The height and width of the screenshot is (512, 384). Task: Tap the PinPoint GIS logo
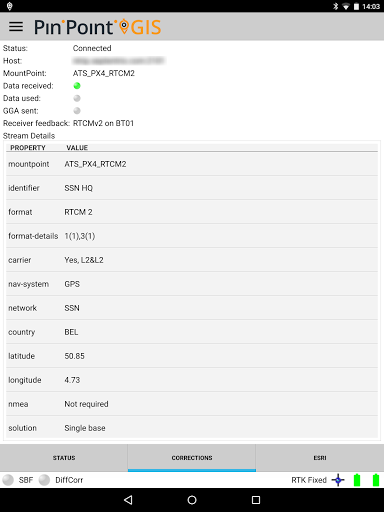(x=98, y=27)
